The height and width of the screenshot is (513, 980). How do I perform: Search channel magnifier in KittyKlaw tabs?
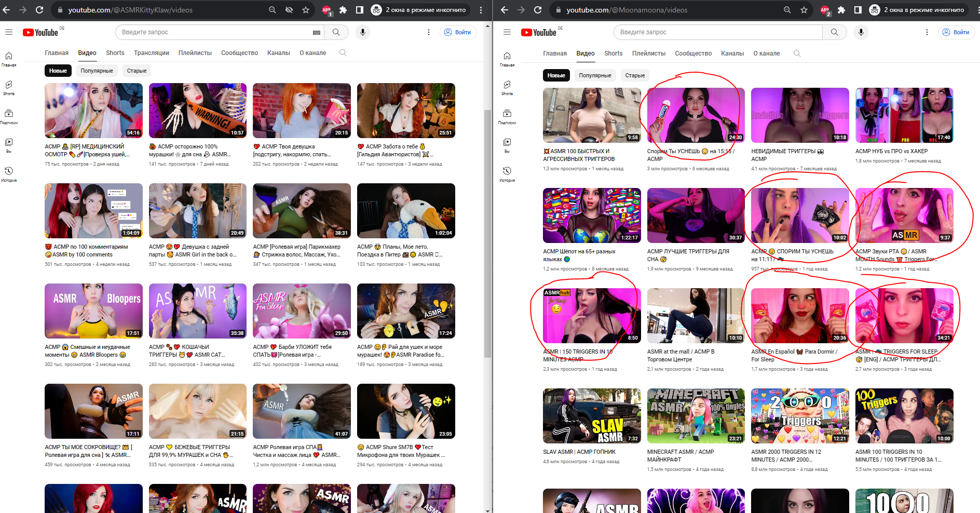pyautogui.click(x=343, y=52)
